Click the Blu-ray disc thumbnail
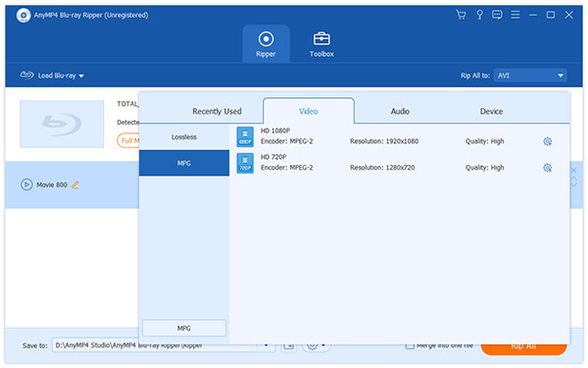 point(62,124)
